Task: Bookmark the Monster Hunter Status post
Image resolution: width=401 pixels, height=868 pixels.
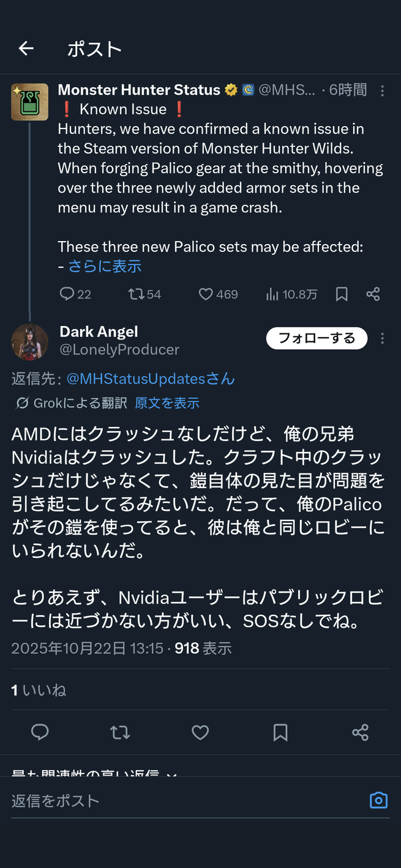Action: click(342, 294)
